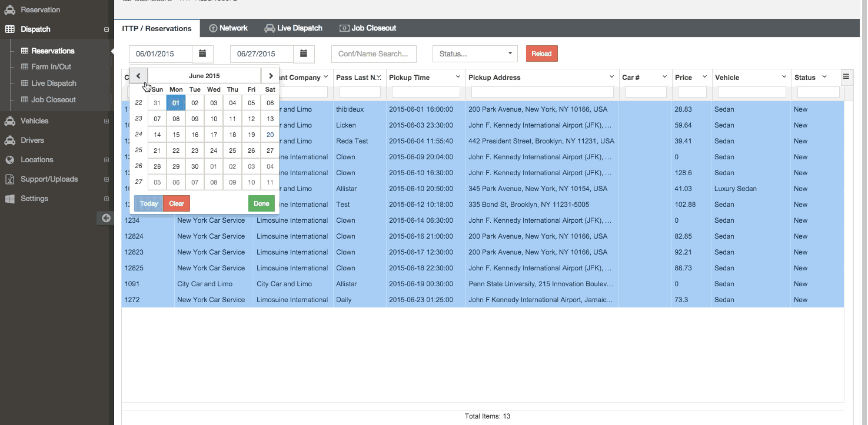Switch to the Job Closeout tab
This screenshot has height=425, width=868.
tap(368, 28)
